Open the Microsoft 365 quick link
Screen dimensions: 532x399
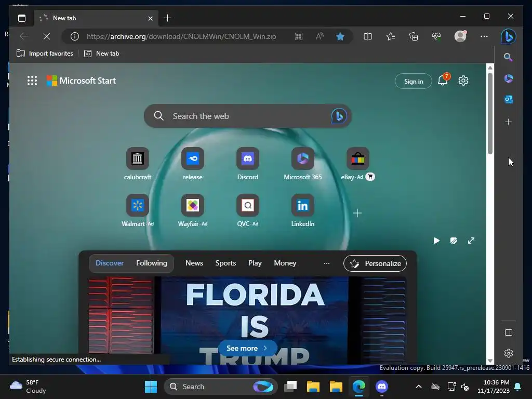click(303, 164)
